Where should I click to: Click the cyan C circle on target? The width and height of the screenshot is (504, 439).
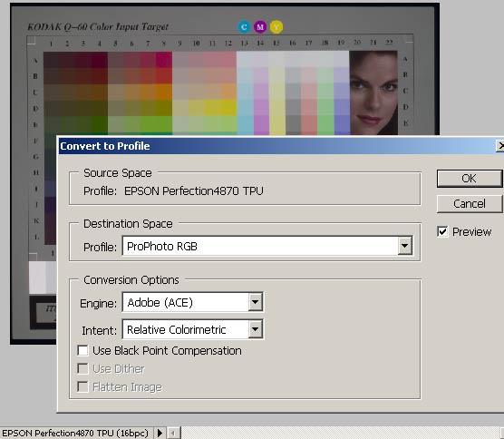244,27
